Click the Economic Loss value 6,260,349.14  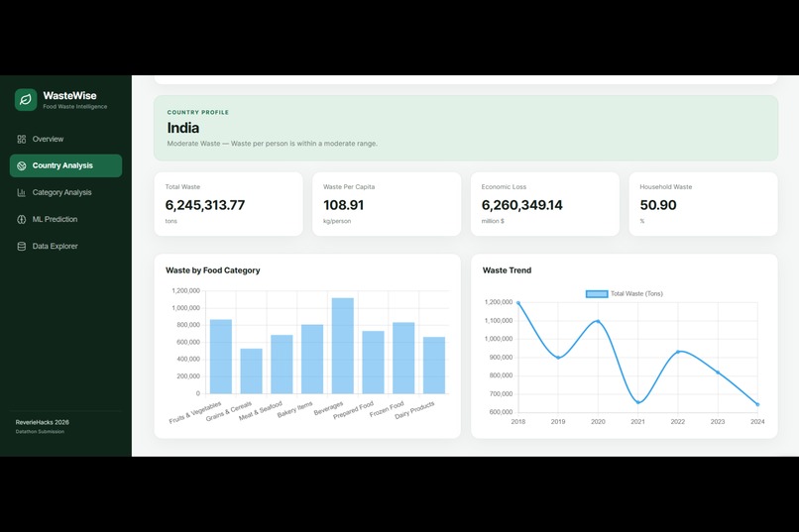point(521,205)
